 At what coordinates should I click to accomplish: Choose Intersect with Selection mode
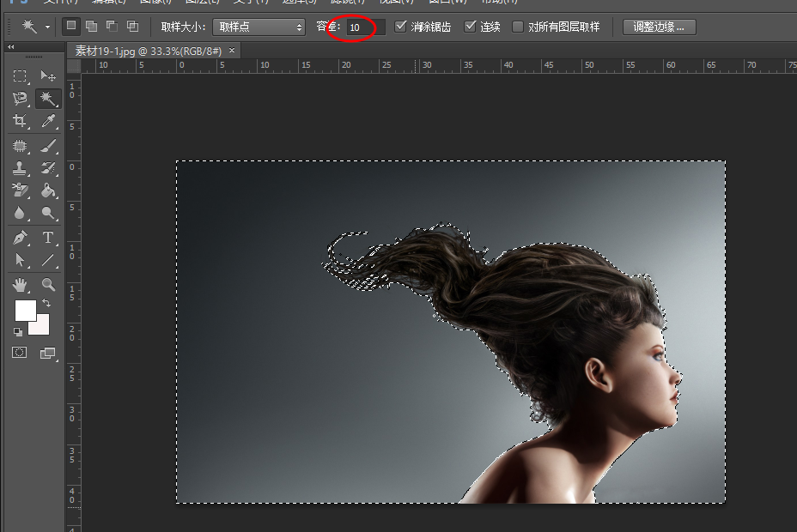132,26
